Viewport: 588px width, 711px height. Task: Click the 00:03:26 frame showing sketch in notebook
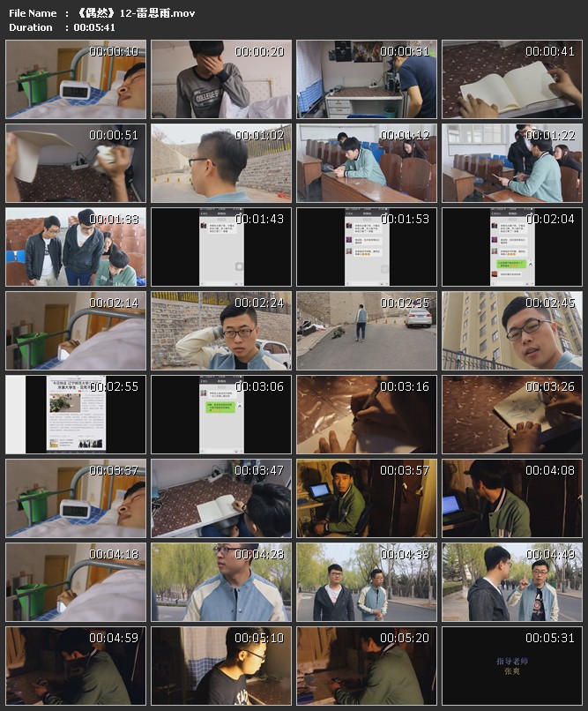pos(512,415)
